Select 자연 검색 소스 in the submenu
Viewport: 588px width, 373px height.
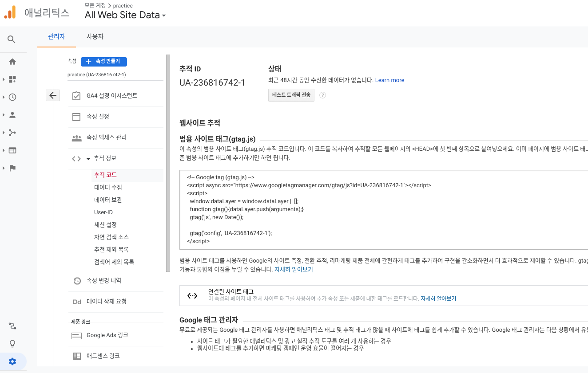[111, 237]
